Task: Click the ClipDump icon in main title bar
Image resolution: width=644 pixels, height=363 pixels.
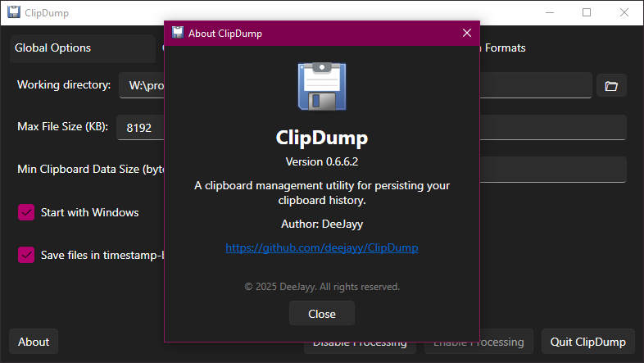Action: (x=14, y=13)
